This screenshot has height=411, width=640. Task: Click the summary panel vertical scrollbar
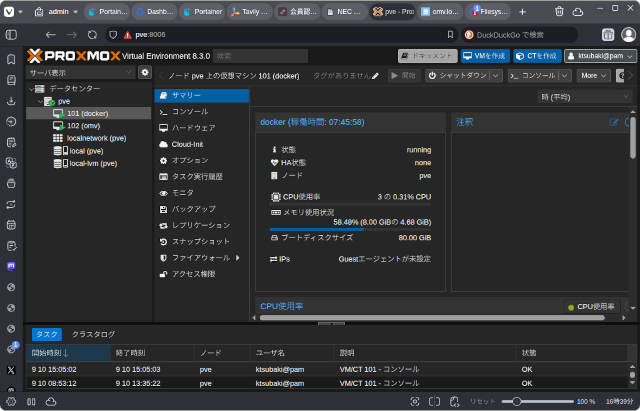pyautogui.click(x=633, y=138)
